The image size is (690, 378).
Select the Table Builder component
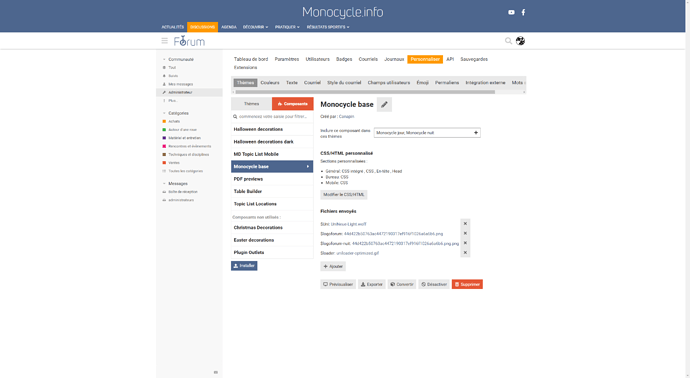pos(272,191)
